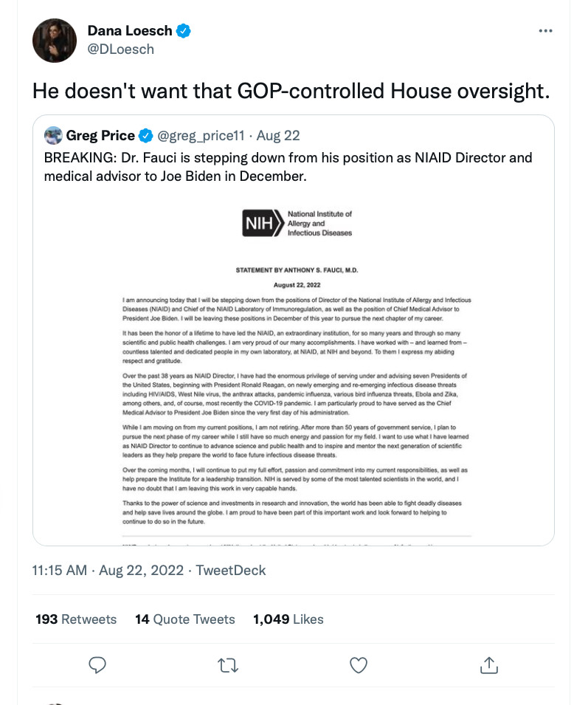588x705 pixels.
Task: Click the reply speech bubble icon
Action: [98, 665]
